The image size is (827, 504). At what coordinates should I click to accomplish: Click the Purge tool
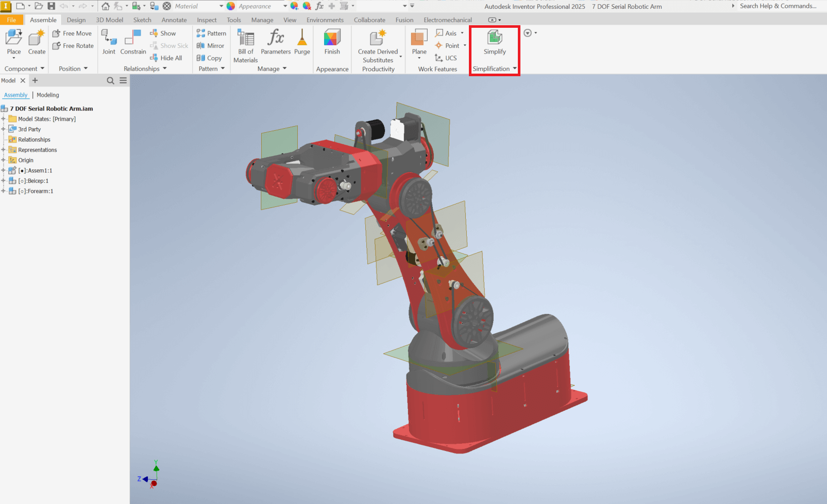(x=302, y=42)
